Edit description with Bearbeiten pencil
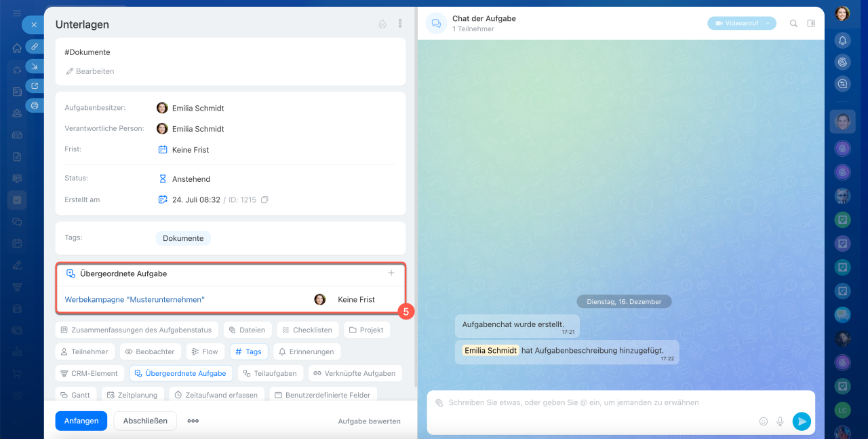The image size is (868, 439). point(90,71)
